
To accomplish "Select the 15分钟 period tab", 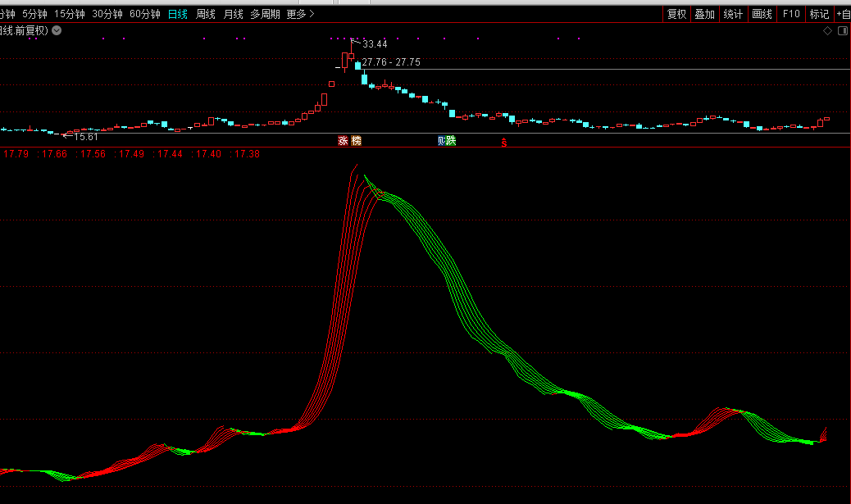I will (x=70, y=14).
